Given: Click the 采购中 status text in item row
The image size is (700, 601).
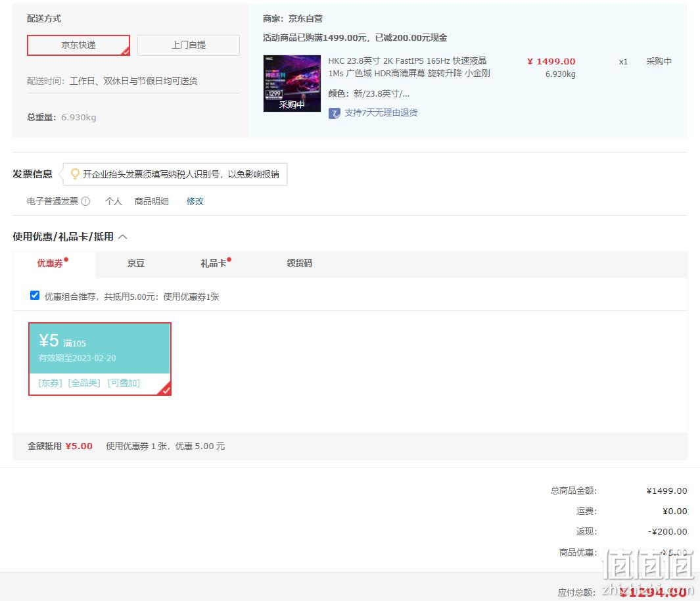Looking at the screenshot, I should tap(659, 62).
